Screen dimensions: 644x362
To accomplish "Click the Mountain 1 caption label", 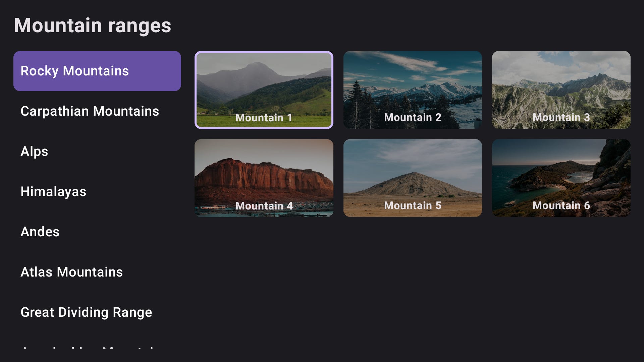I will (x=264, y=118).
